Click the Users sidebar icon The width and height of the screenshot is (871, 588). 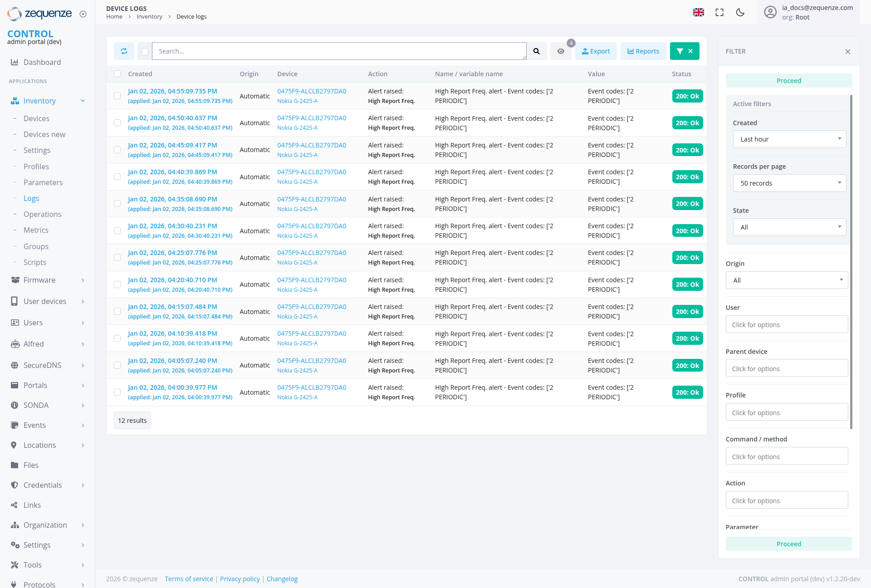click(15, 323)
